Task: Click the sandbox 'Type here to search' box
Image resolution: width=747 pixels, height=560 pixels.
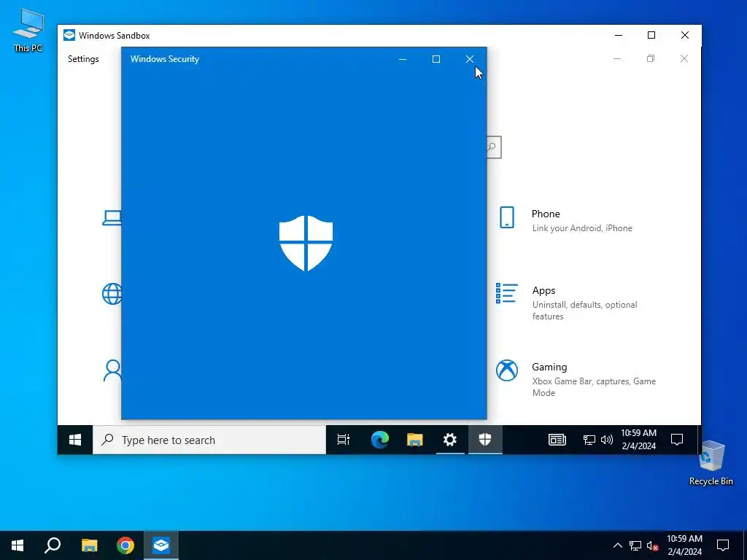Action: [x=209, y=440]
